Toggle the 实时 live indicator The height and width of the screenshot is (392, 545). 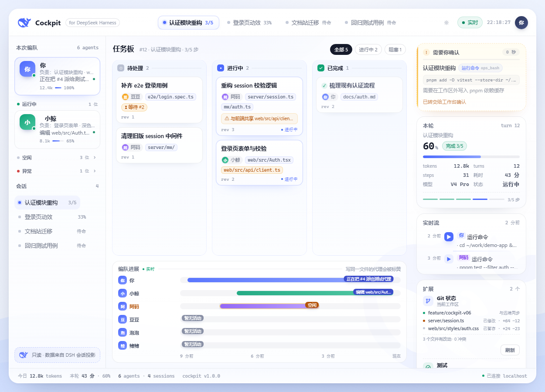(470, 23)
